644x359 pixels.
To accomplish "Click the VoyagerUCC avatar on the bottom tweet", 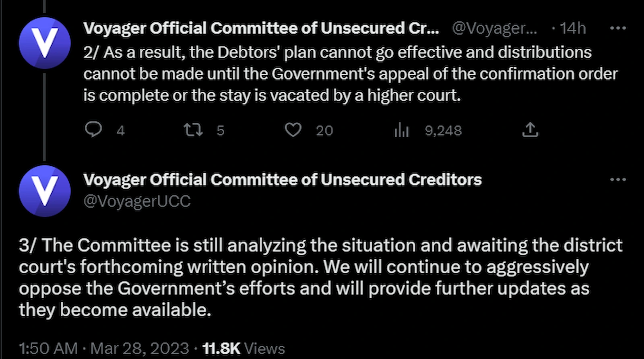I will [44, 191].
